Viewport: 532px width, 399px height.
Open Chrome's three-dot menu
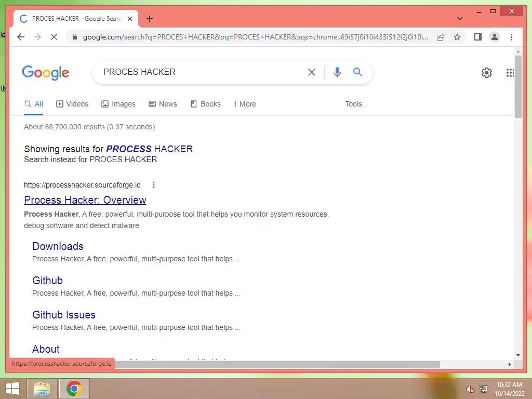pos(511,37)
